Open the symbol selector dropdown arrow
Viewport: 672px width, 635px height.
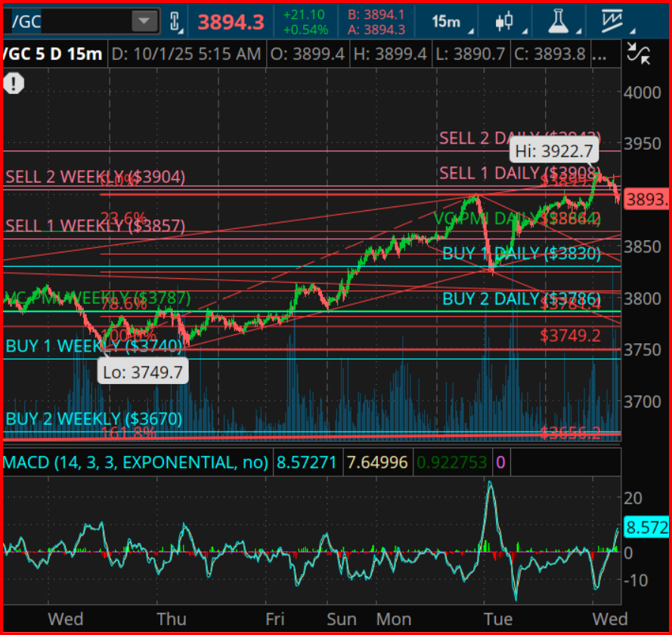[x=144, y=22]
